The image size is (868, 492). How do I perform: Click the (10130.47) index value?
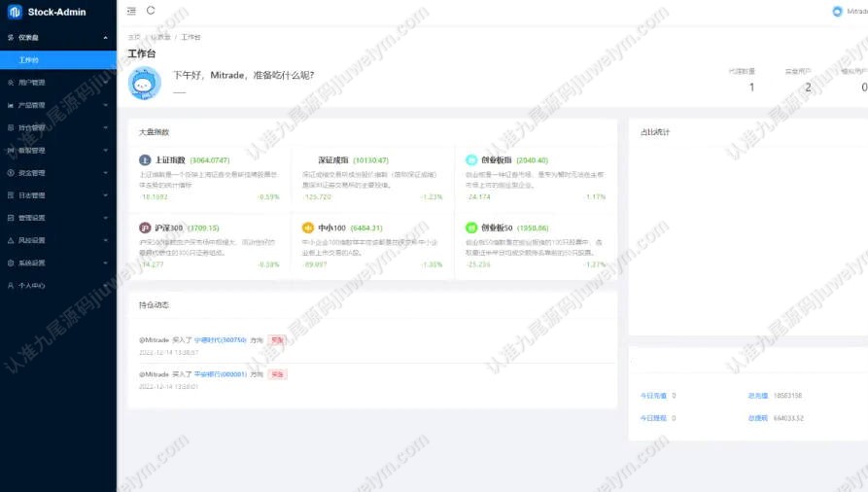[x=371, y=160]
